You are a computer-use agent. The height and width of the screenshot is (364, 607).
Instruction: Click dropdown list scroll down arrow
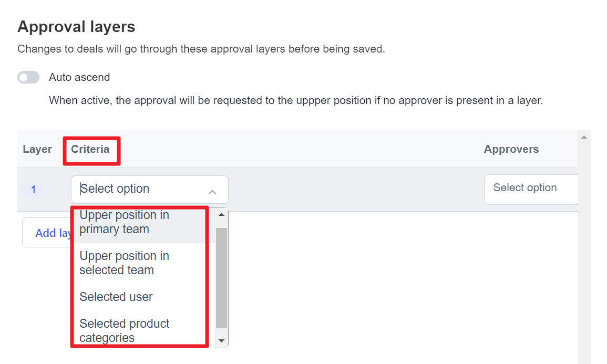coord(221,341)
